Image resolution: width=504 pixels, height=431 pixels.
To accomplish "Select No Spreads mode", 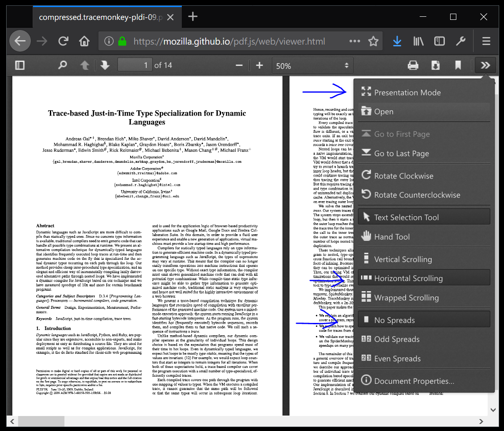I will point(424,320).
